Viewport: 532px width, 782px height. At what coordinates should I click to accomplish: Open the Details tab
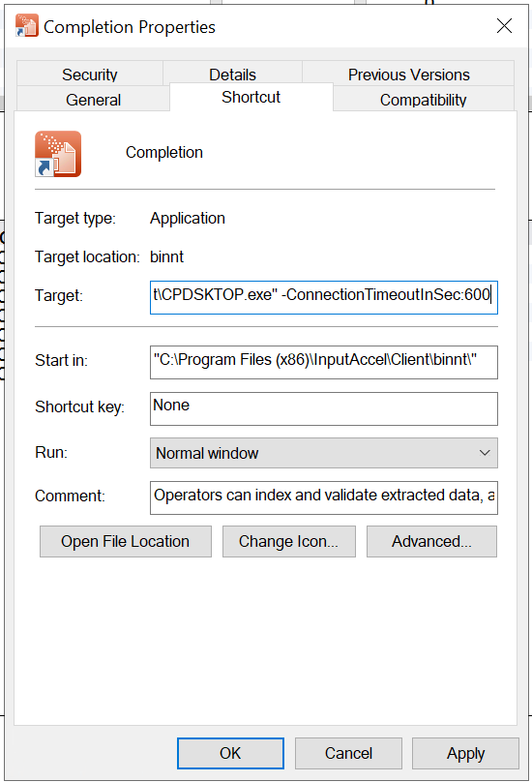tap(232, 74)
